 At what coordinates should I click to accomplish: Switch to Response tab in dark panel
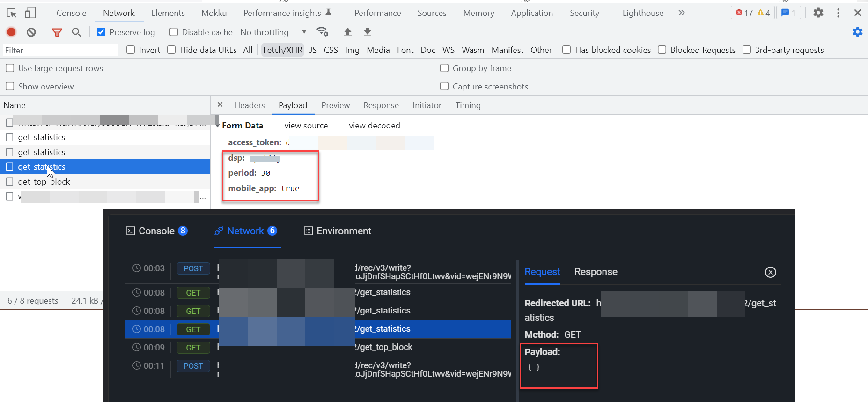(x=596, y=272)
